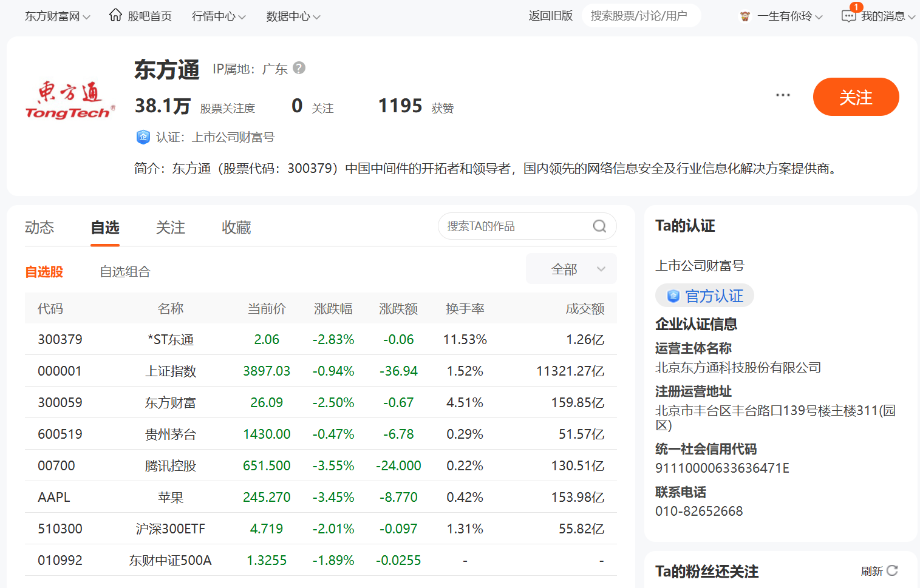Open 贵州茅台 stock name

tap(171, 434)
